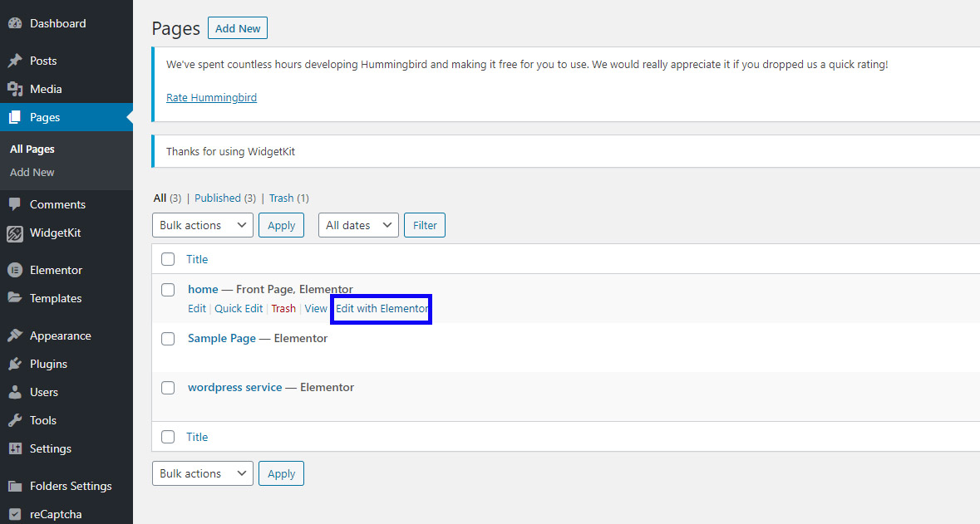Check the box for wordpress service page

(x=168, y=388)
